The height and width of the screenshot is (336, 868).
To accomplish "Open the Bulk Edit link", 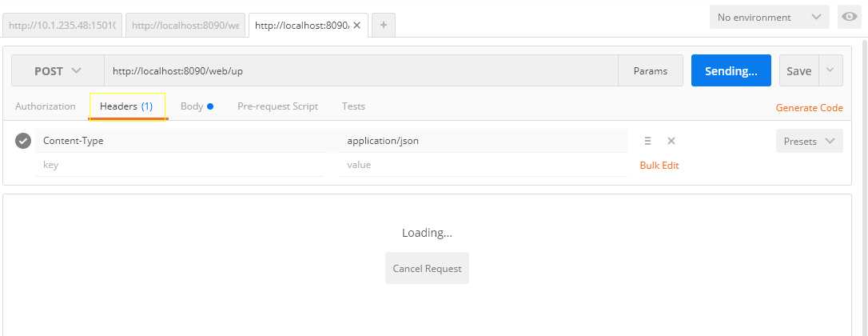I will [x=659, y=166].
